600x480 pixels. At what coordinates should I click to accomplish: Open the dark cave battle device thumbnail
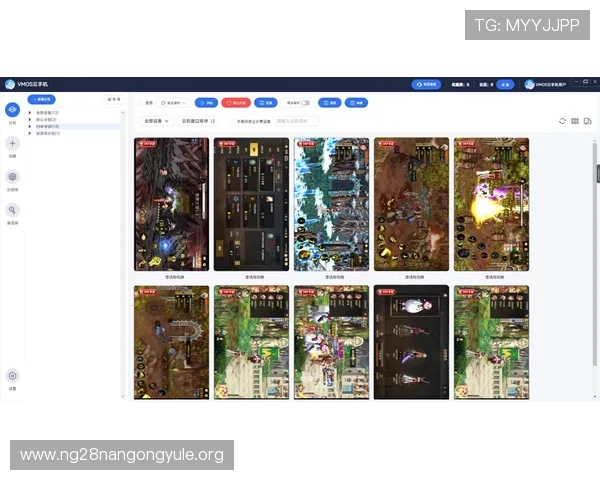click(x=171, y=204)
